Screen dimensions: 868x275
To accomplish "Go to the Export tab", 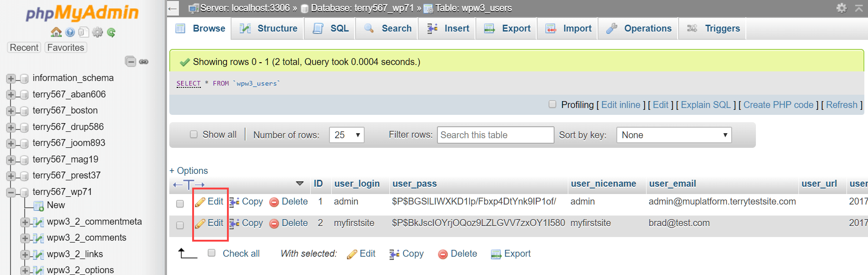I will click(507, 28).
